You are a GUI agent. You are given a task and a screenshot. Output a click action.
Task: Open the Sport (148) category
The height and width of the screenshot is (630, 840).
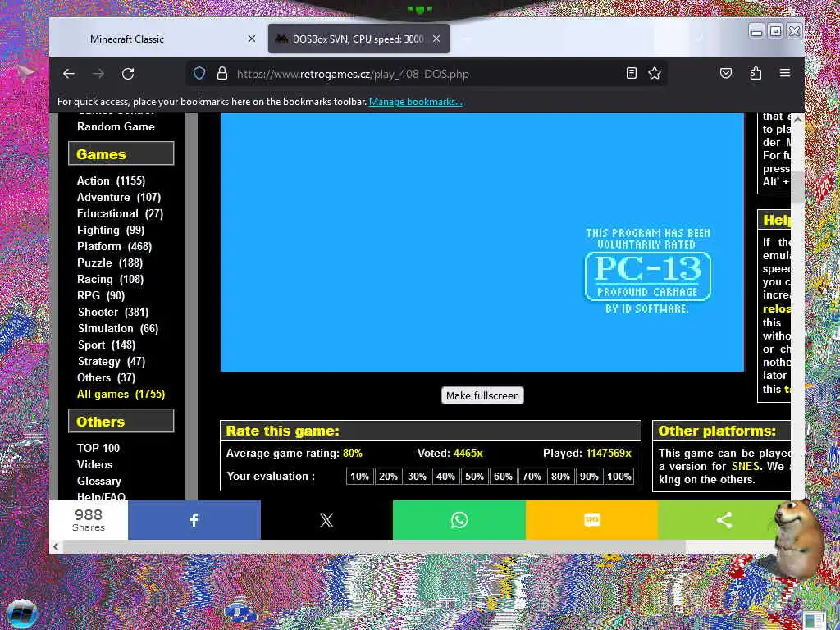click(x=107, y=345)
